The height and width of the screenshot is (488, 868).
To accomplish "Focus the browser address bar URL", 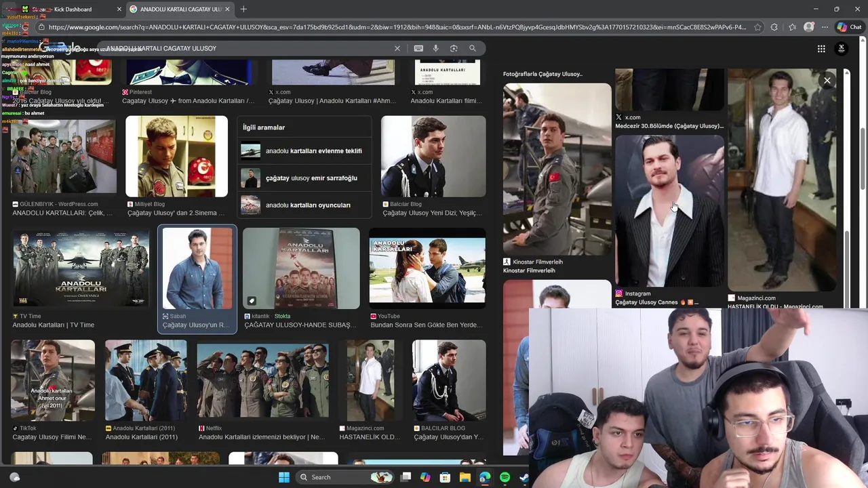I will [397, 27].
